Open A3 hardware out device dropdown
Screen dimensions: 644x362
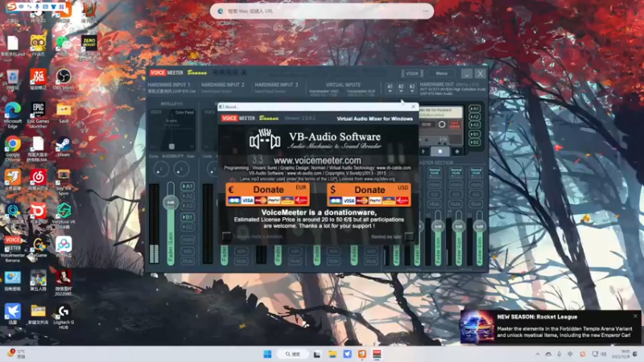point(411,88)
